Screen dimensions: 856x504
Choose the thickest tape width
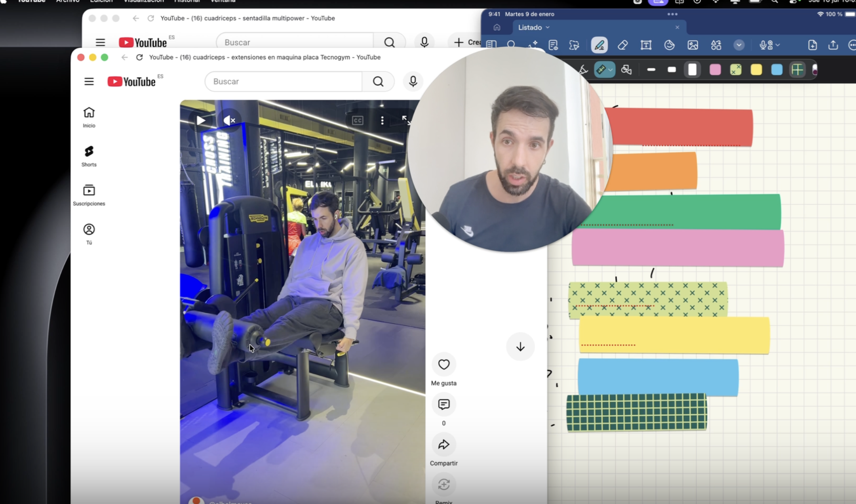click(x=692, y=70)
